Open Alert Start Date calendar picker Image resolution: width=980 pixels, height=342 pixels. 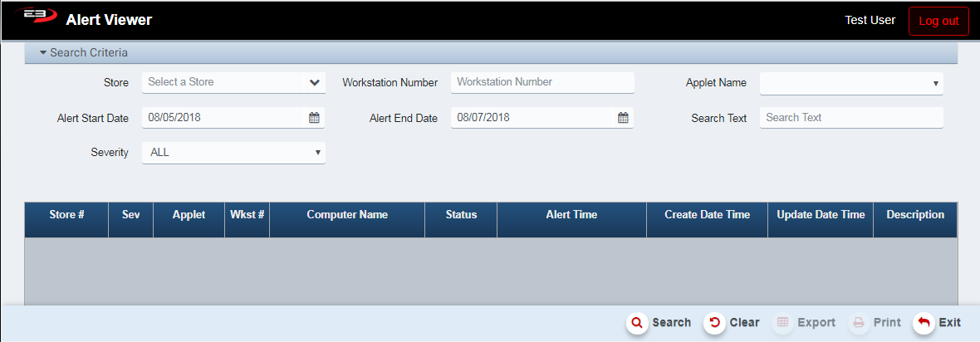tap(314, 118)
